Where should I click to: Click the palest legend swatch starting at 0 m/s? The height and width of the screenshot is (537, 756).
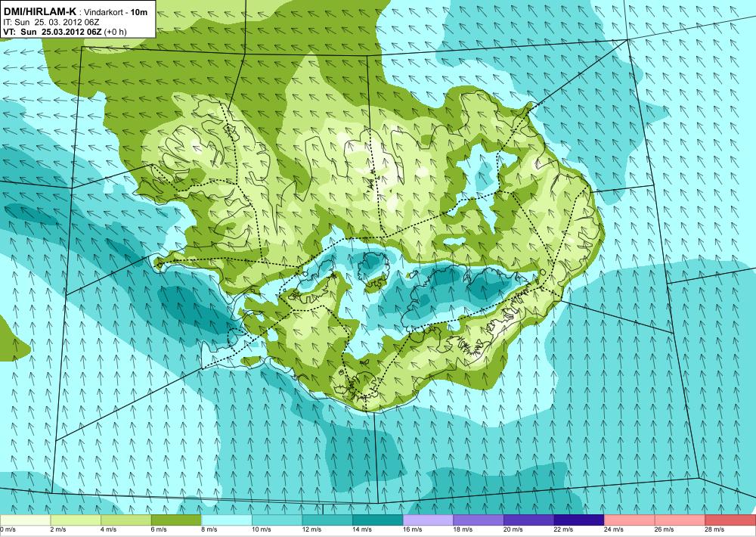[x=25, y=520]
